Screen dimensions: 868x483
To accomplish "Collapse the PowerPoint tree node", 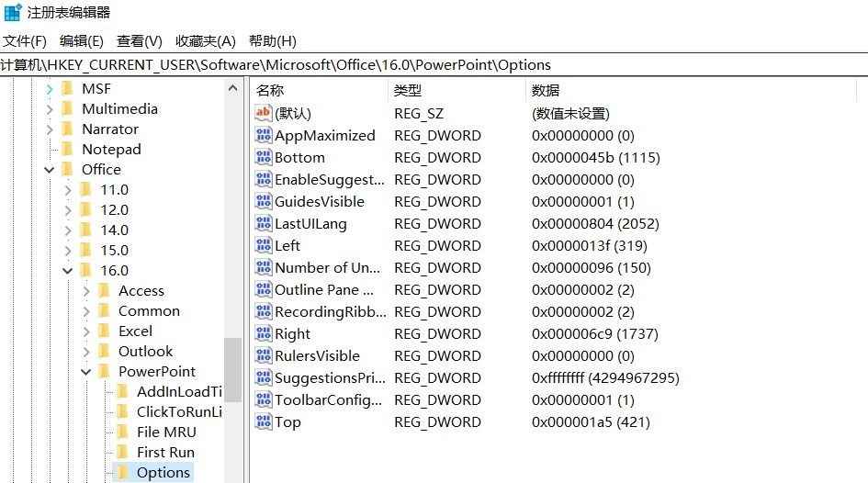I will pos(85,372).
